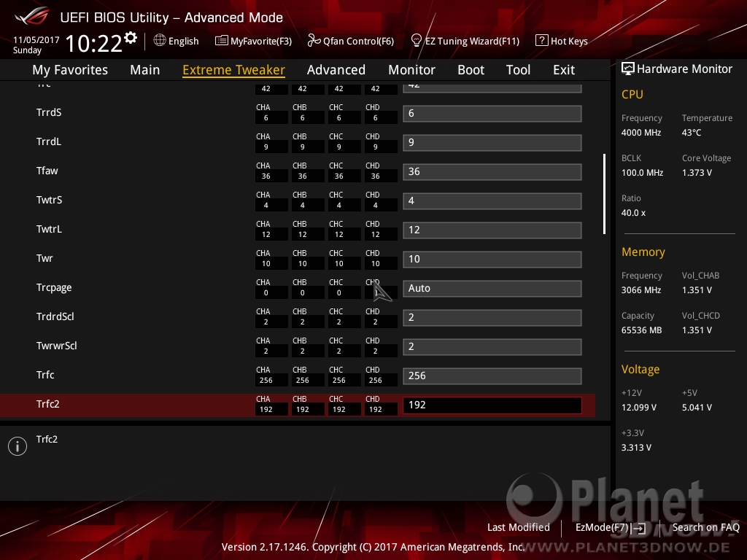Show the Hot Keys list
747x560 pixels.
pos(569,41)
